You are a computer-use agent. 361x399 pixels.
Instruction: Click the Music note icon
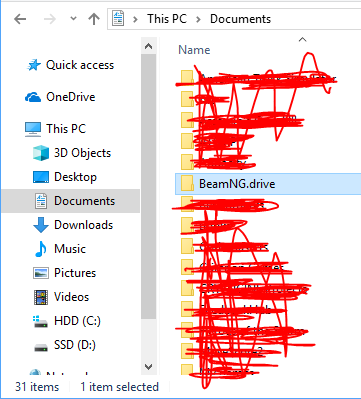pos(41,249)
